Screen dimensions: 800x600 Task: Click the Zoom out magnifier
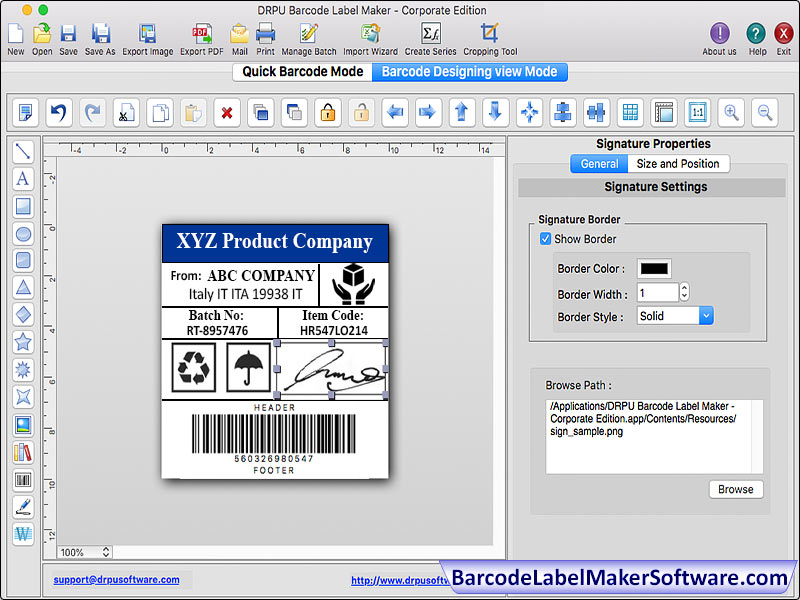765,112
